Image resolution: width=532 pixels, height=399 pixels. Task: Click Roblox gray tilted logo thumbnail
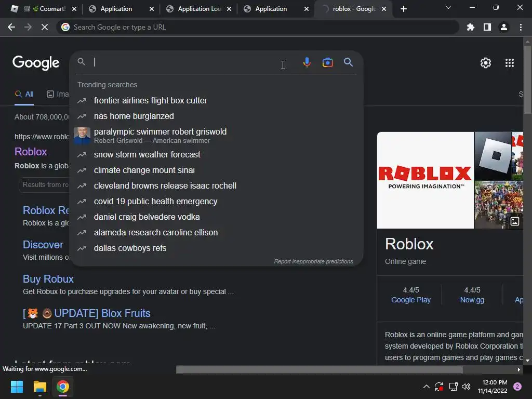[x=493, y=156]
